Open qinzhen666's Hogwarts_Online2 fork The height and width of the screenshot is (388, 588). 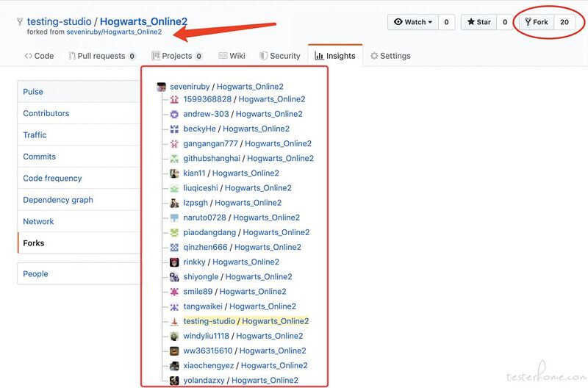(x=268, y=247)
